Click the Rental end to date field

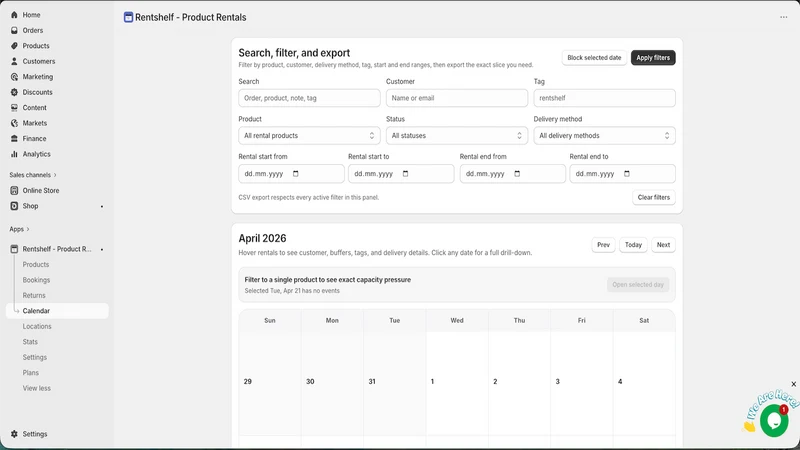point(622,174)
